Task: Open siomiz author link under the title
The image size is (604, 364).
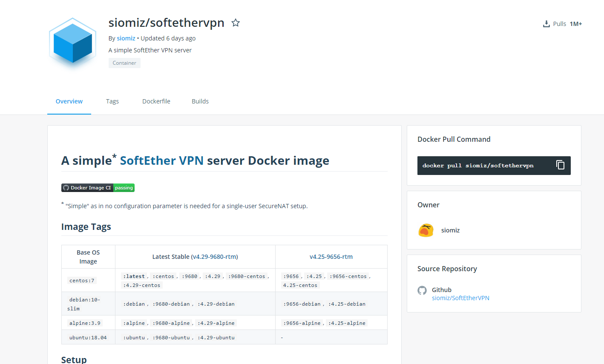Action: [126, 38]
